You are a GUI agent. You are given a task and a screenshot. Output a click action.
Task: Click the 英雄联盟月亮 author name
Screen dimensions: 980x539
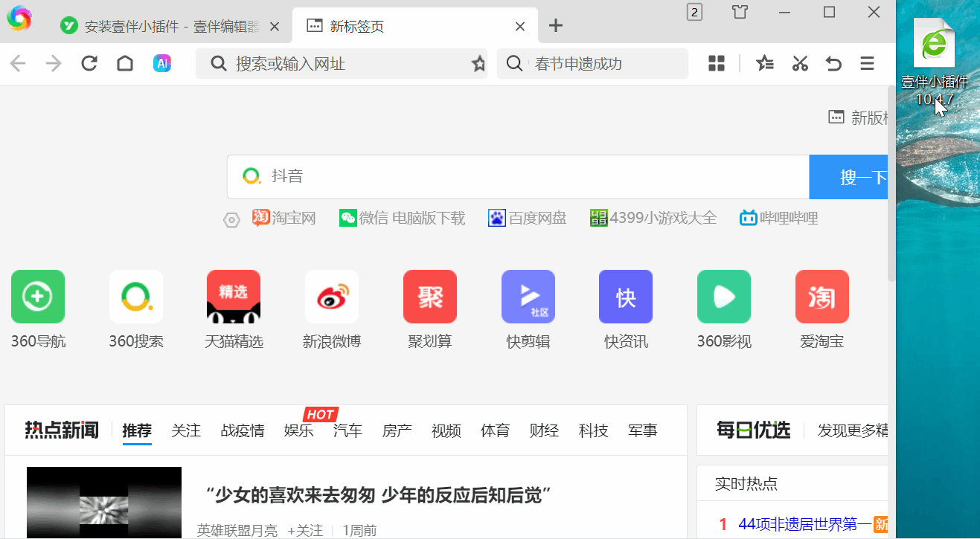[x=237, y=530]
